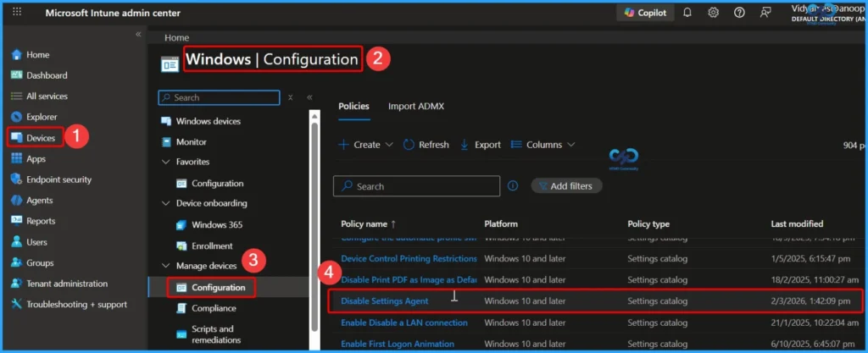The height and width of the screenshot is (353, 868).
Task: Open the Columns dropdown
Action: pyautogui.click(x=543, y=145)
